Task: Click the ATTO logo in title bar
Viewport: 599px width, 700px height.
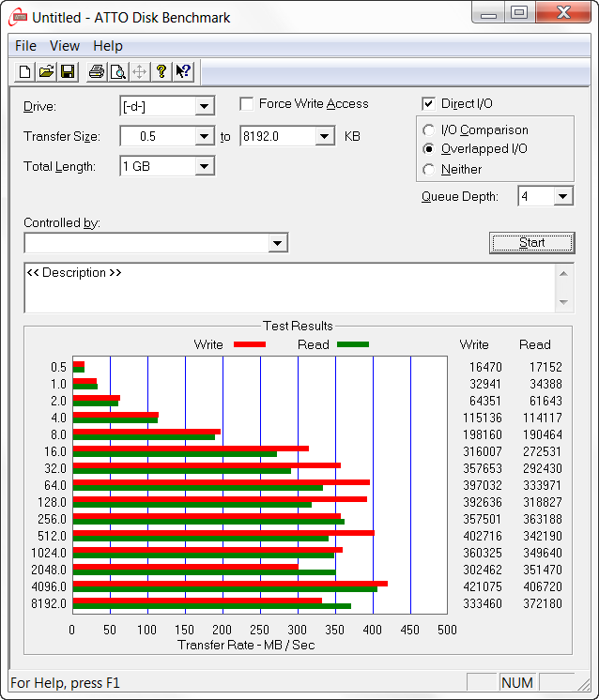Action: click(x=19, y=17)
